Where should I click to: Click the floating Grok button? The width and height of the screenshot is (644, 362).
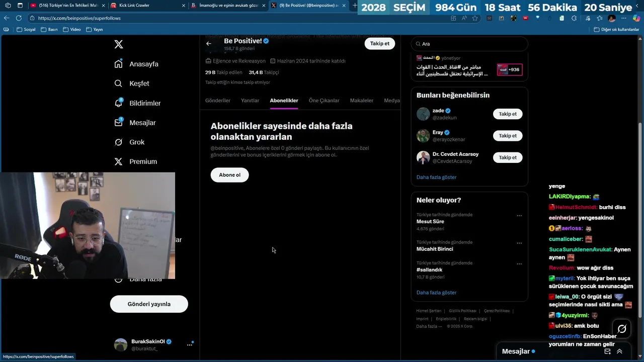point(622,329)
